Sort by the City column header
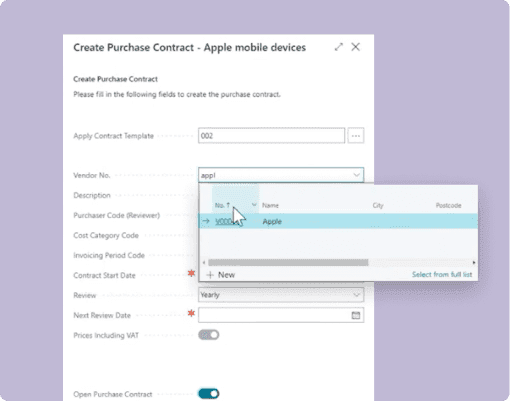 tap(378, 205)
